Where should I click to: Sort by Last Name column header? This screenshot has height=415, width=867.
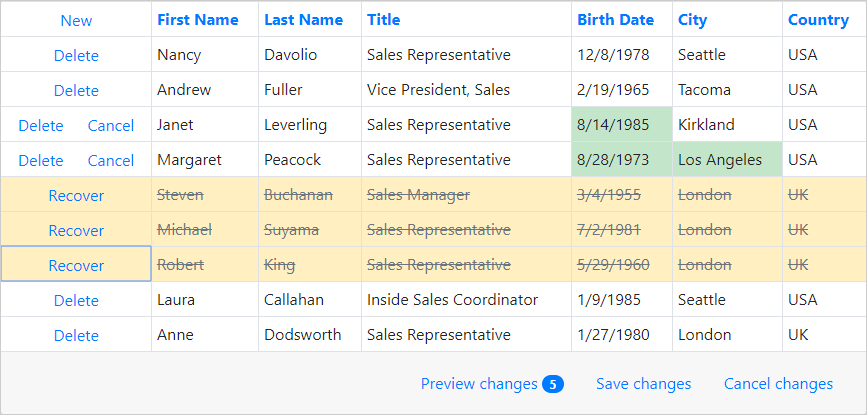304,20
